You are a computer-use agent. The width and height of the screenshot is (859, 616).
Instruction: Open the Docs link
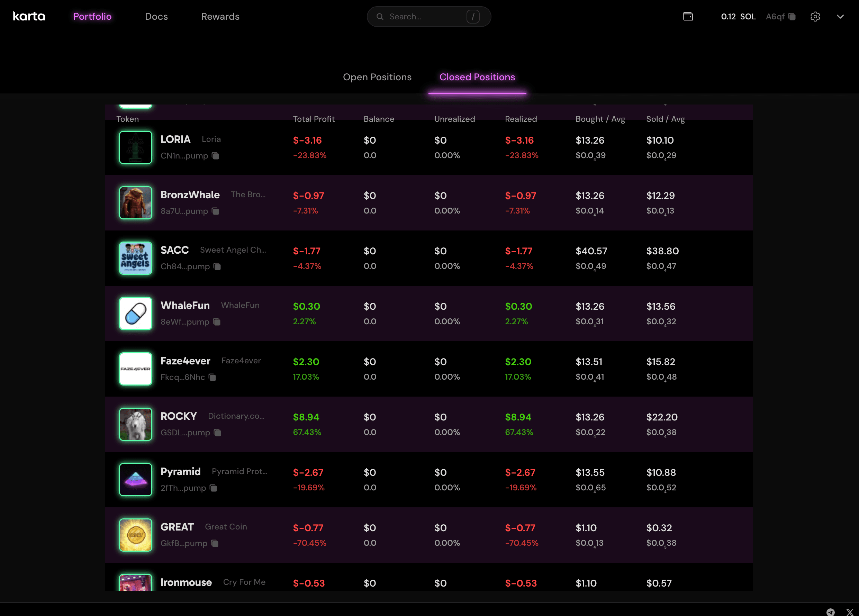[x=156, y=17]
